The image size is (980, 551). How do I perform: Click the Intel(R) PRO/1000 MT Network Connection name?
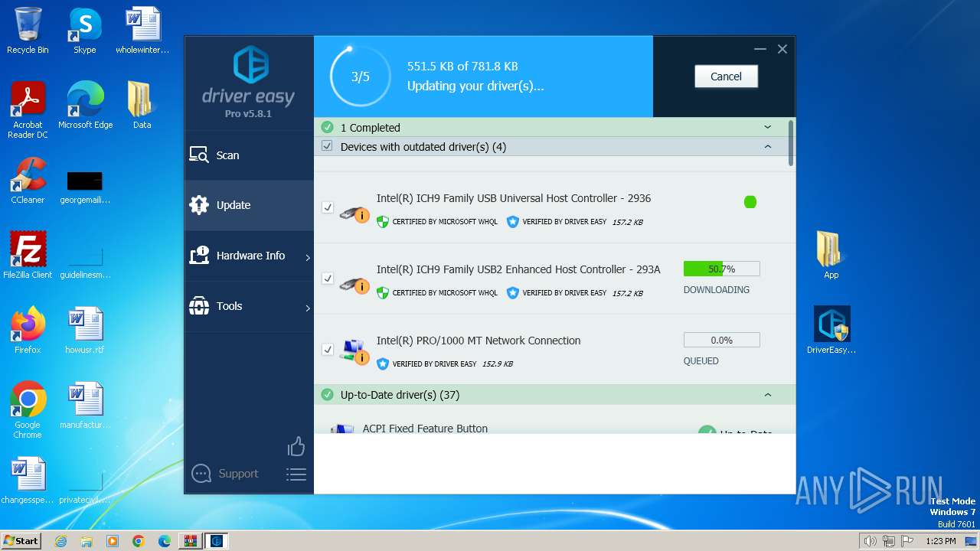tap(479, 341)
